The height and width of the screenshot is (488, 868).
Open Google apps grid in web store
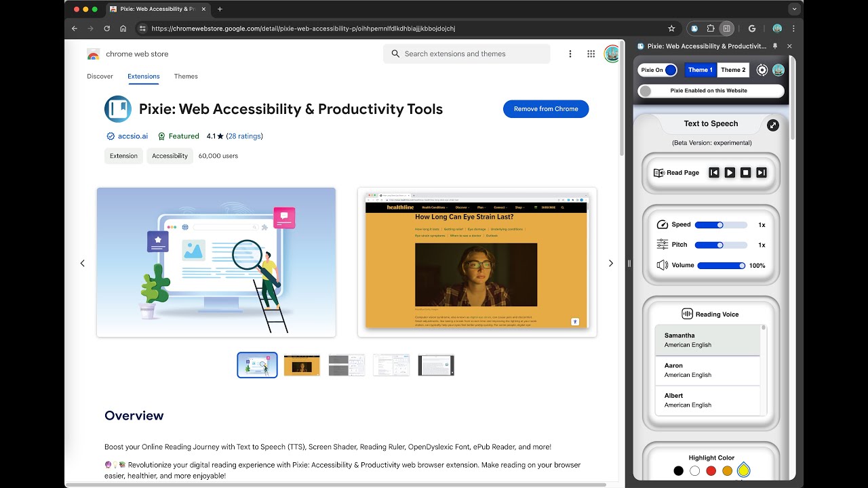click(591, 54)
